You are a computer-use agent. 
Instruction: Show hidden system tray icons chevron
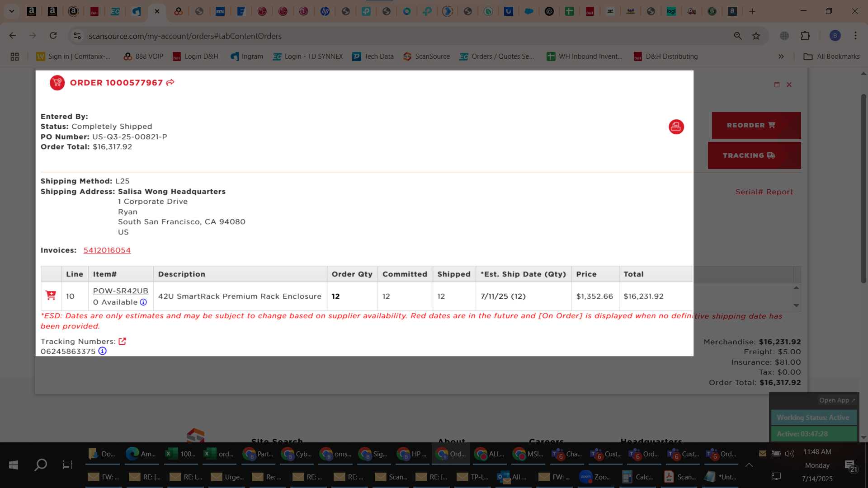[x=749, y=465]
